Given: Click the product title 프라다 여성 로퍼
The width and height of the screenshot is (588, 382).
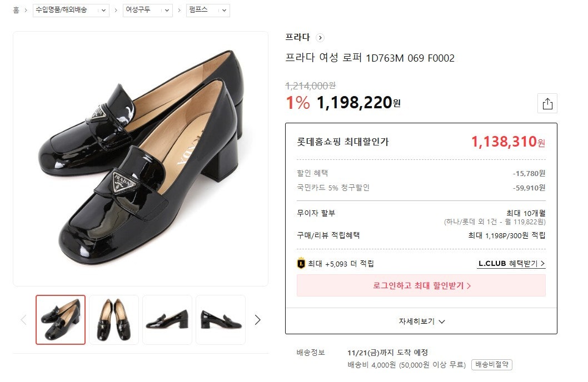Looking at the screenshot, I should [370, 58].
